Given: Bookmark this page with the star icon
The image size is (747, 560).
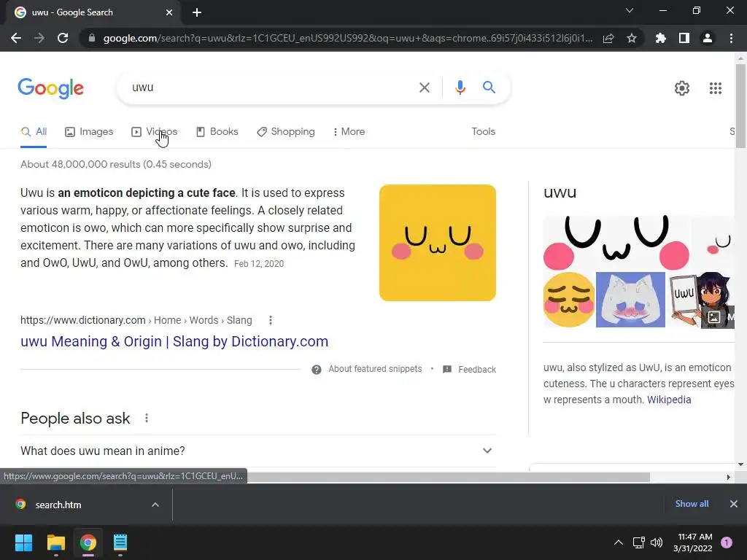Looking at the screenshot, I should coord(632,38).
